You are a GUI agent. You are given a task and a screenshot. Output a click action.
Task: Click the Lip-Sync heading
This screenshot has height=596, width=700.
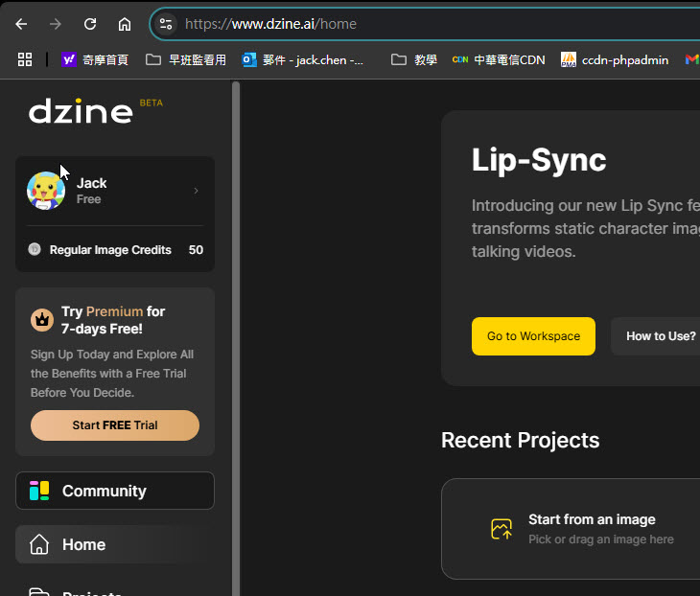coord(539,160)
